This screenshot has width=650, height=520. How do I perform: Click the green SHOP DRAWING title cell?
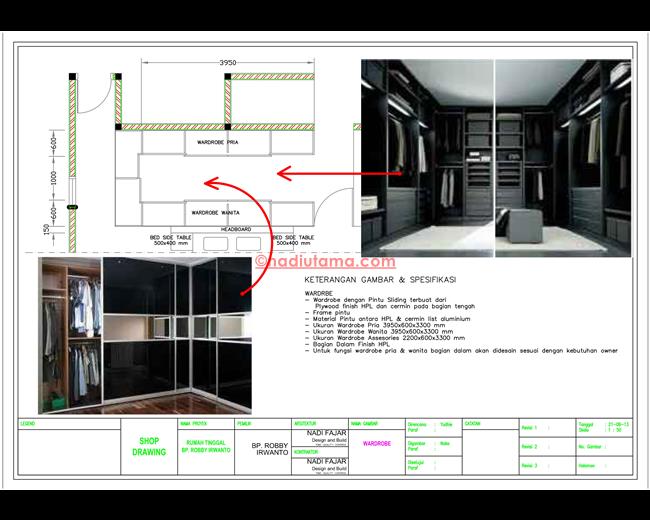pos(149,446)
